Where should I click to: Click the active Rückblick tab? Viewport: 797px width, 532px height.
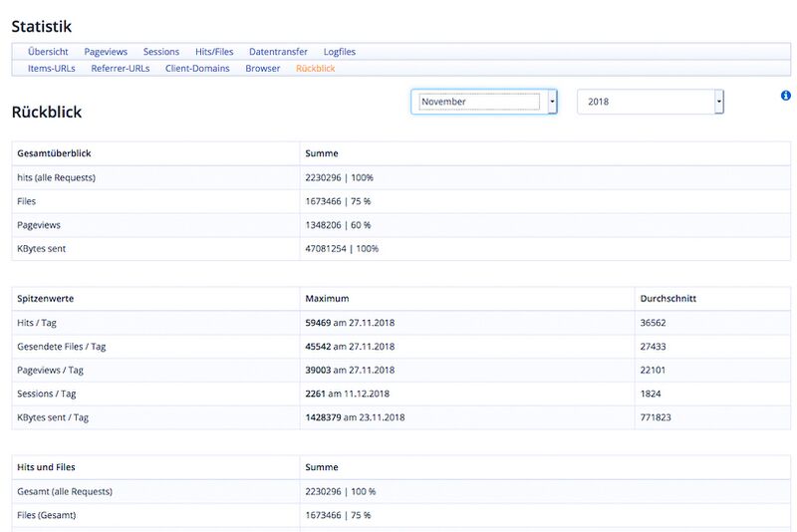point(315,69)
